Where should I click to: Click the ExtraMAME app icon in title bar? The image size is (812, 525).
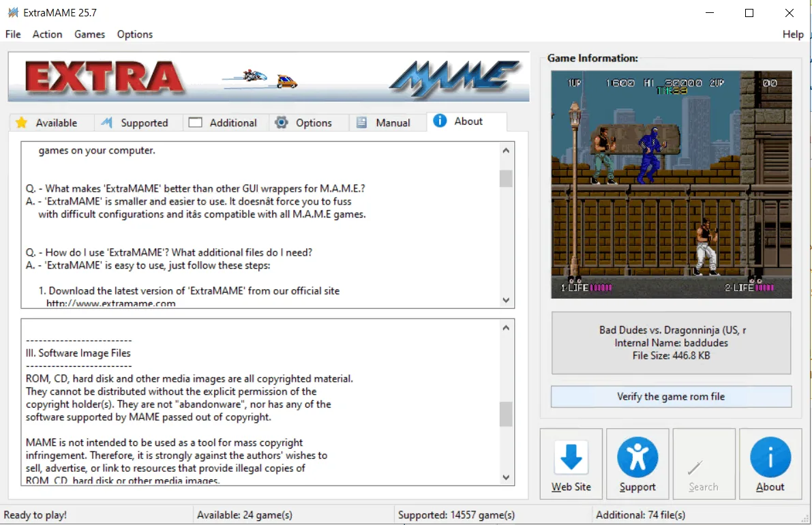pyautogui.click(x=13, y=12)
